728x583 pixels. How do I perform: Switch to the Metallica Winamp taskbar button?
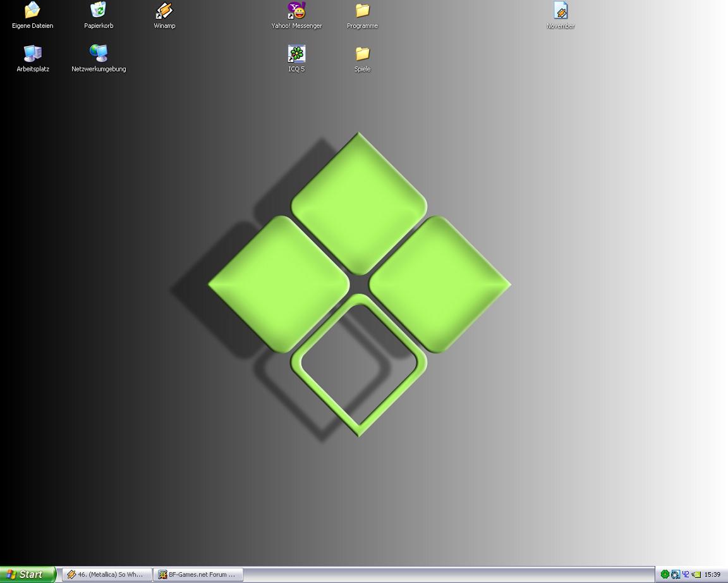coord(107,575)
